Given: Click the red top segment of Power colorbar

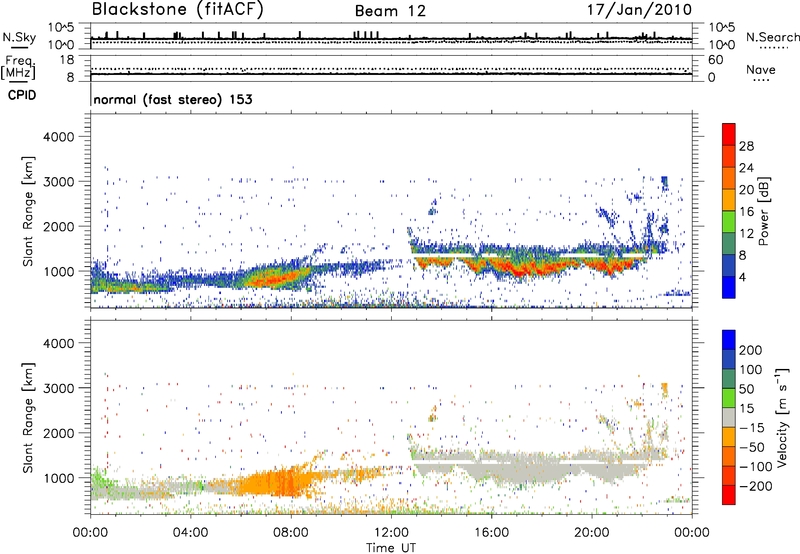Looking at the screenshot, I should pos(729,134).
